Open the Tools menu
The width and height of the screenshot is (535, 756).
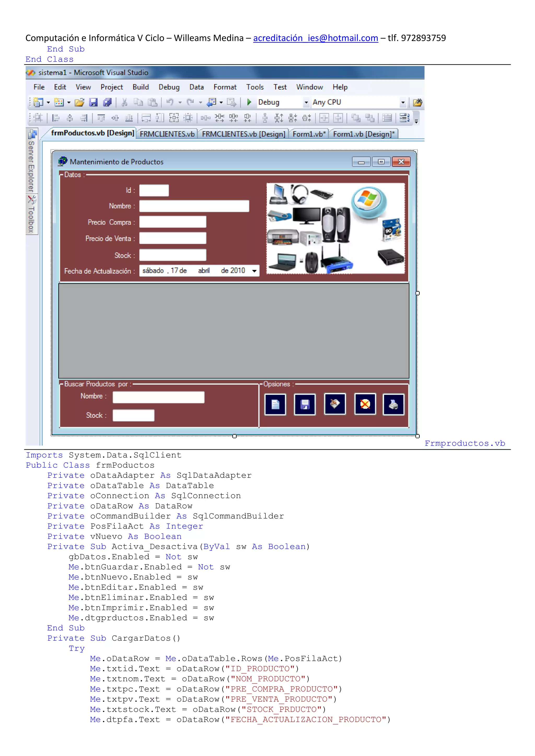pos(255,87)
